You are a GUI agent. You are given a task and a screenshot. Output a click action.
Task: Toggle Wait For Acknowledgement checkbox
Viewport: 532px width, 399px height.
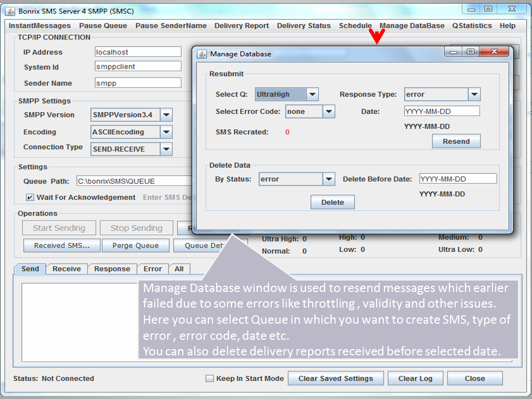pos(30,197)
